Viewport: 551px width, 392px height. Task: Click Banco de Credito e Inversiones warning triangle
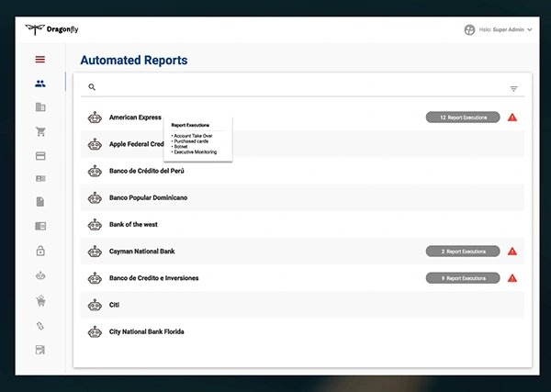512,278
